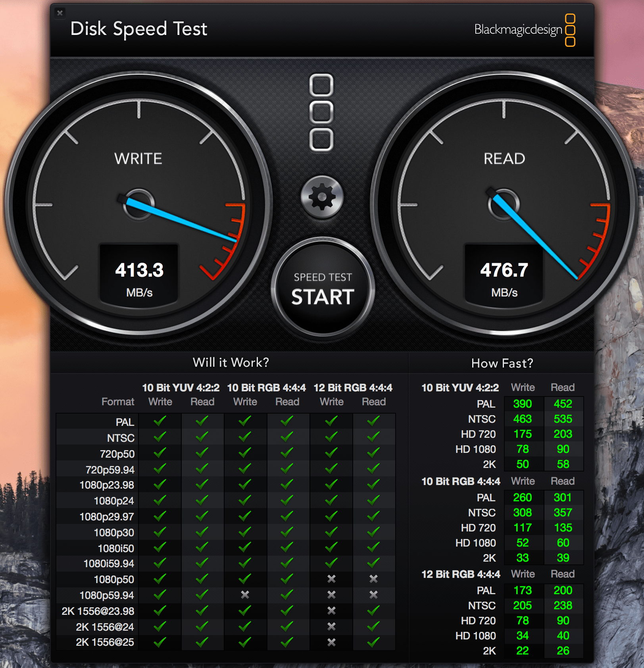Click the NTSC format row label
Image resolution: width=644 pixels, height=668 pixels.
click(121, 438)
